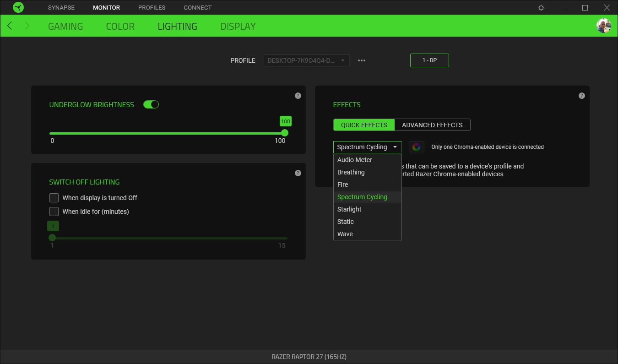Choose Audio Meter effect

click(368, 160)
